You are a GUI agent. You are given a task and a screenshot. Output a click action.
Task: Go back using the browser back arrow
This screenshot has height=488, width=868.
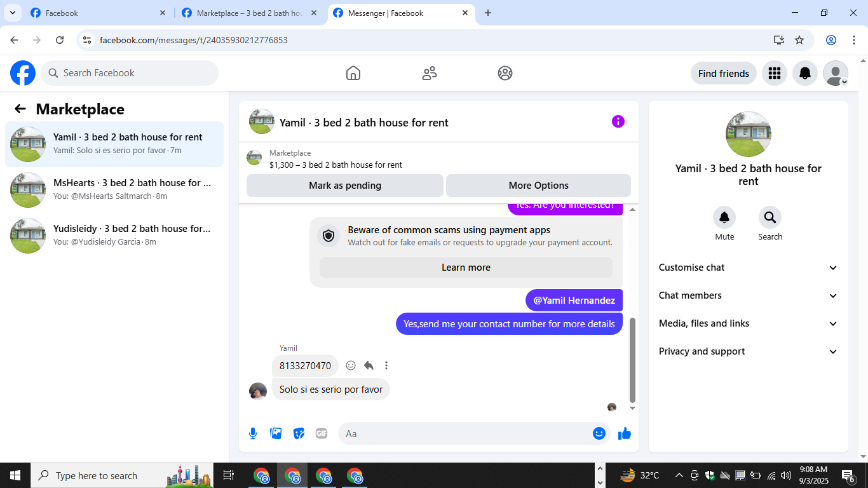(x=14, y=40)
